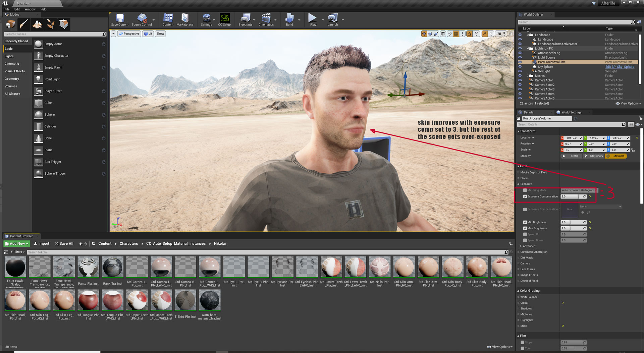644x353 pixels.
Task: Open Source Control from toolbar
Action: pyautogui.click(x=142, y=20)
